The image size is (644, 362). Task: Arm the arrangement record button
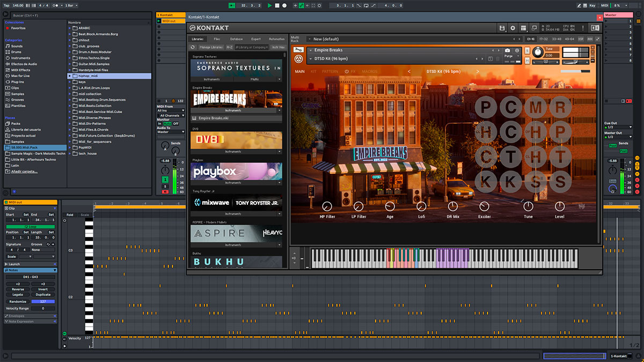coord(284,5)
